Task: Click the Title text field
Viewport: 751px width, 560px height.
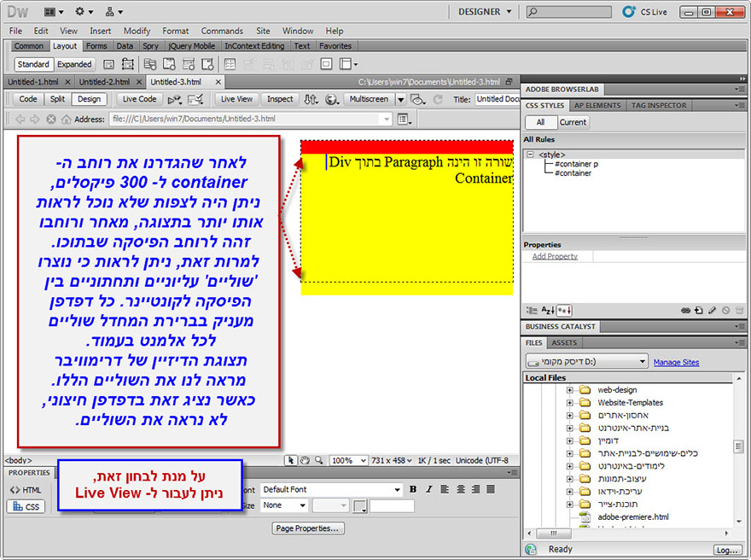Action: point(498,99)
